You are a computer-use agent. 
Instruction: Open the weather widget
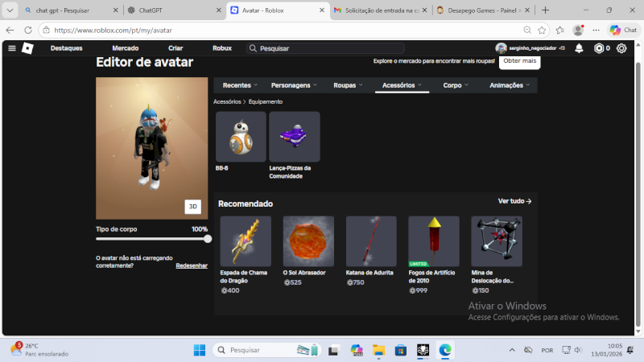point(39,350)
